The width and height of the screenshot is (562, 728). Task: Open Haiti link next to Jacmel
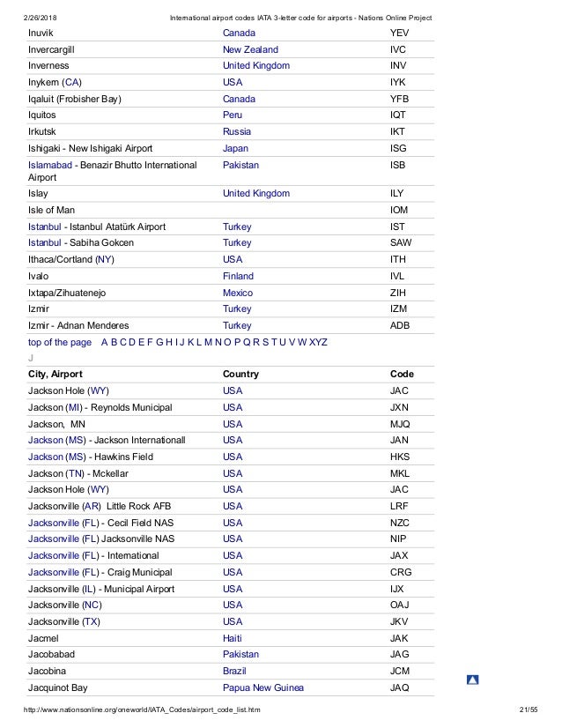click(x=232, y=638)
